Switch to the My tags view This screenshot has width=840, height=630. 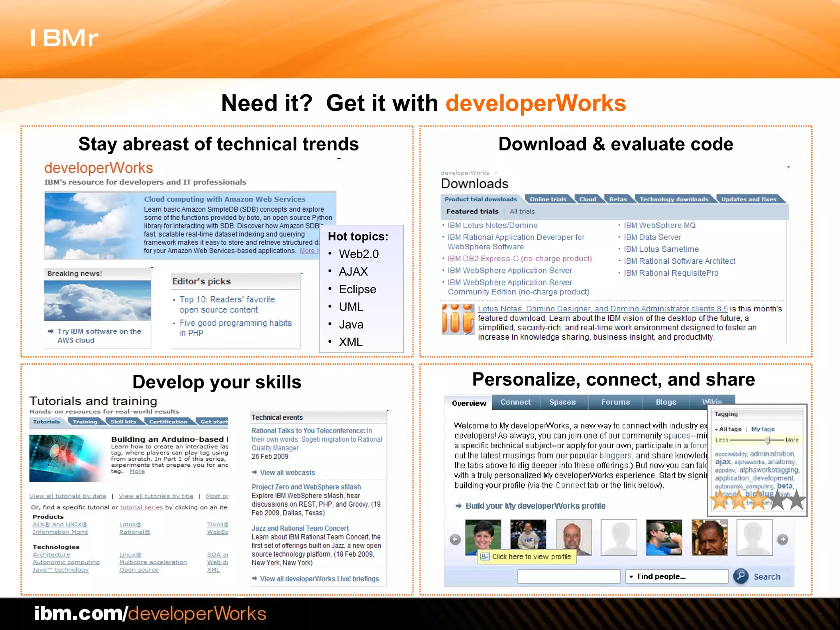(762, 429)
